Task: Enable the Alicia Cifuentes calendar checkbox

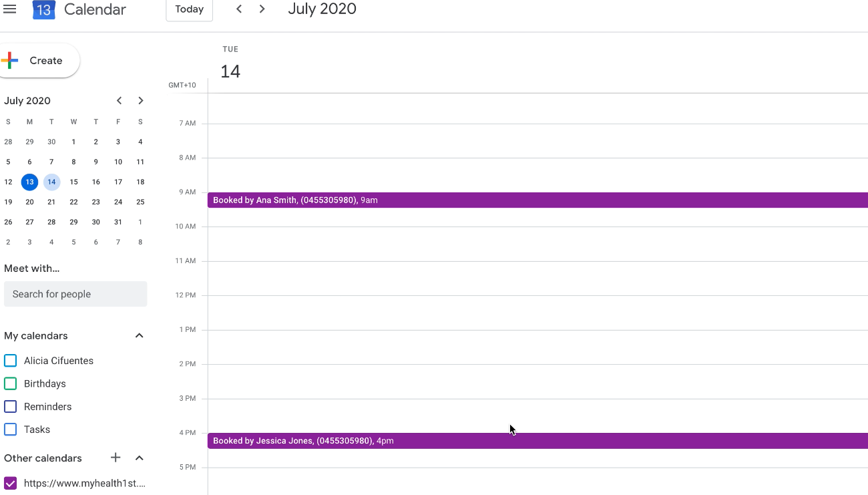Action: pyautogui.click(x=11, y=361)
